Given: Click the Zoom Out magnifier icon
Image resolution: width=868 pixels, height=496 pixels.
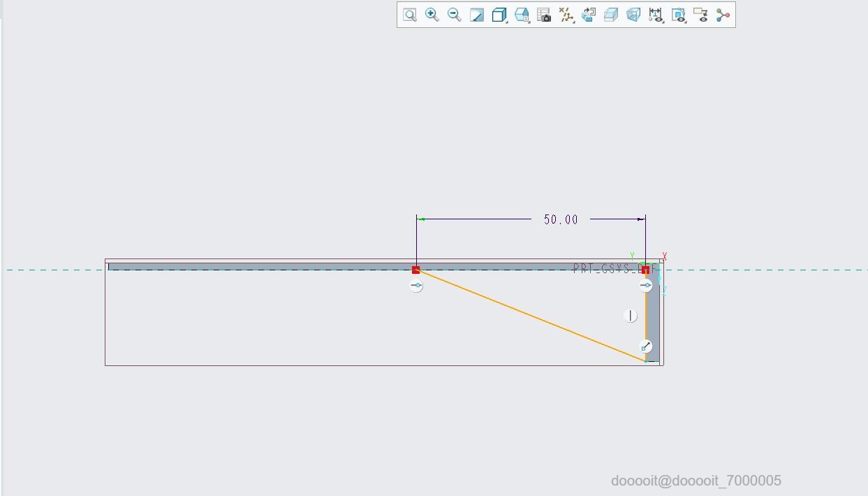Looking at the screenshot, I should [455, 15].
